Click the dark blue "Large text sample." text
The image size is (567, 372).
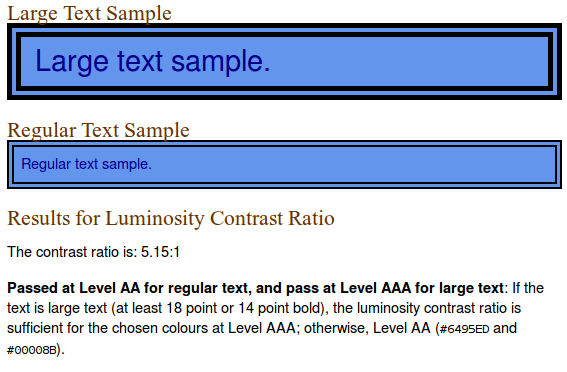point(153,61)
